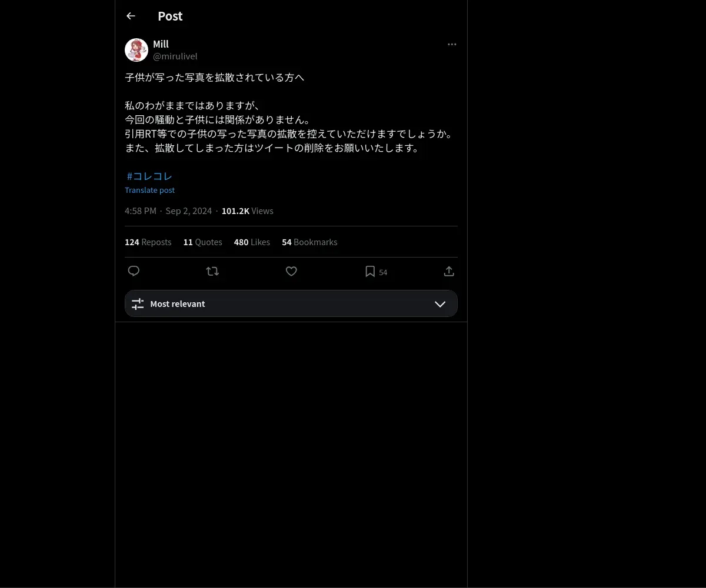Viewport: 706px width, 588px height.
Task: Repost using the retweet arrows icon
Action: (212, 271)
